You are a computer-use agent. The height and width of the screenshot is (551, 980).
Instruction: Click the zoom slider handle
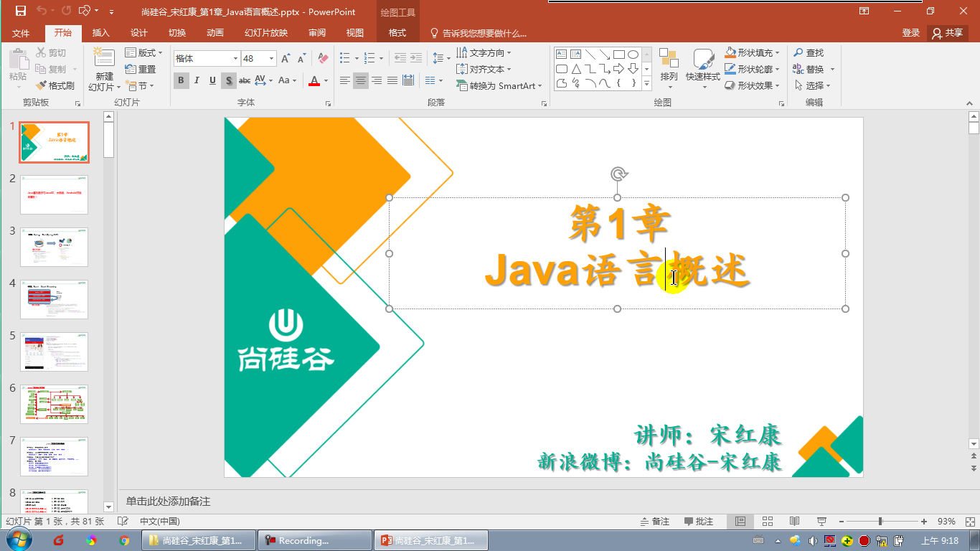tap(880, 522)
